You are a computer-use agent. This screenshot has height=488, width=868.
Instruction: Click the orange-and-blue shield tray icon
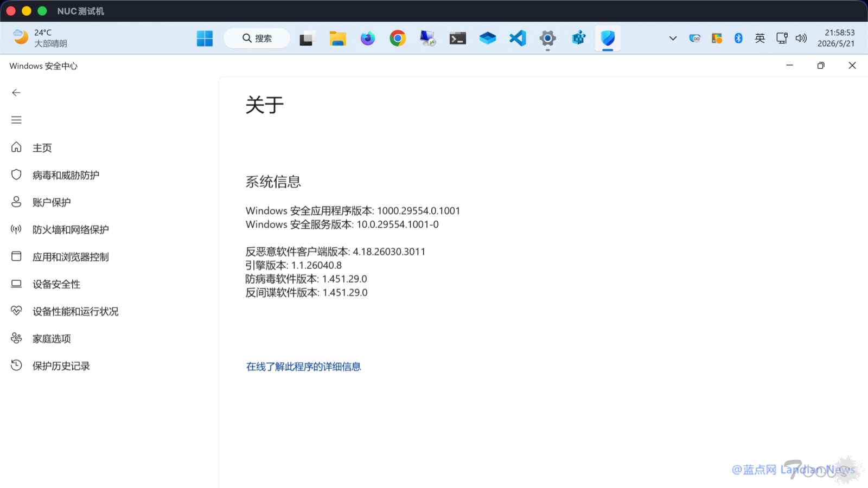click(x=717, y=38)
